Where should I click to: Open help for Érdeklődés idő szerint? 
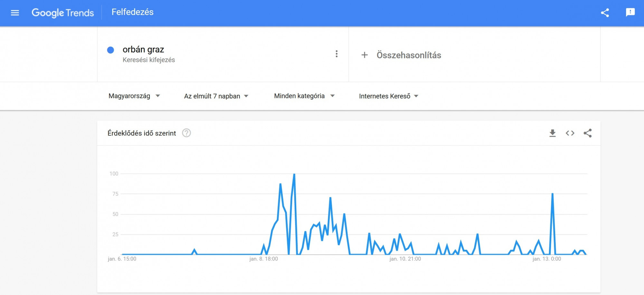point(186,133)
